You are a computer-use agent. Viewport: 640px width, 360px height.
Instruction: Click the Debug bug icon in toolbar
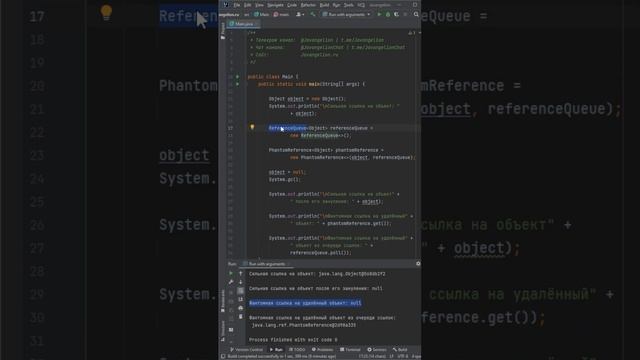pyautogui.click(x=388, y=14)
